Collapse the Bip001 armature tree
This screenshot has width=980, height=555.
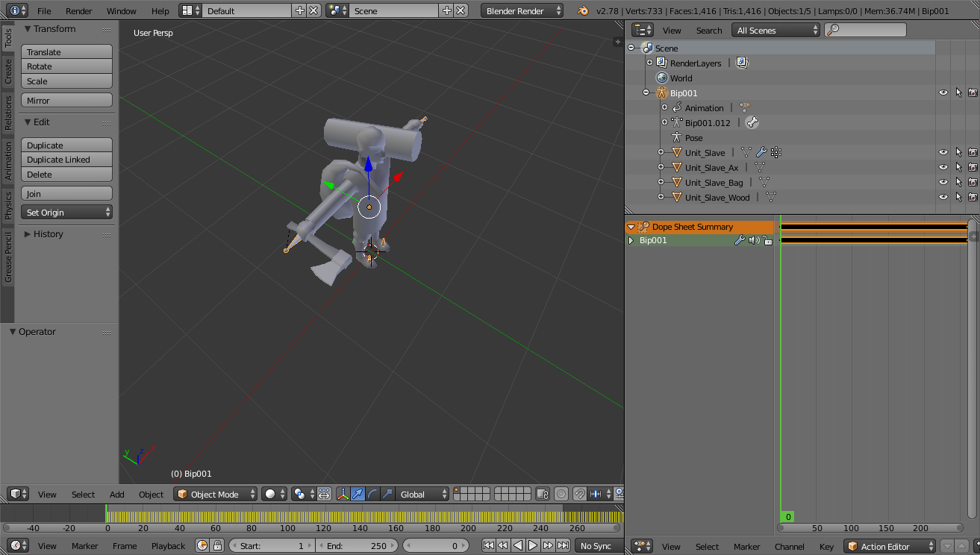tap(646, 92)
